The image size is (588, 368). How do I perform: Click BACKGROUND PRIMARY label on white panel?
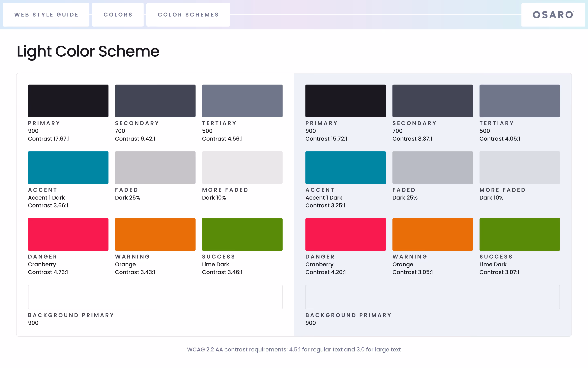71,315
